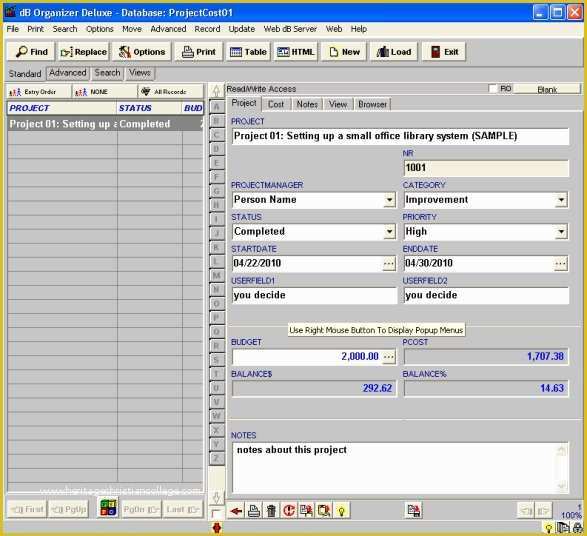Image resolution: width=587 pixels, height=536 pixels.
Task: Click into the NOTES text area
Action: pos(400,468)
